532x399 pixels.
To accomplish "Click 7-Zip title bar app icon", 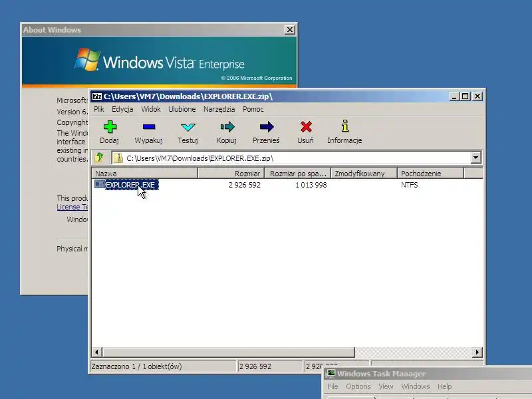I will click(x=97, y=96).
